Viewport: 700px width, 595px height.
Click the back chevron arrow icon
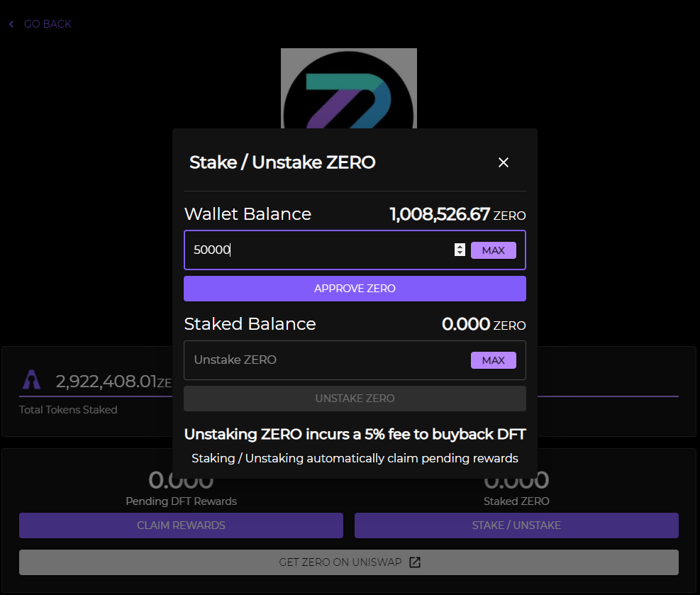coord(11,24)
